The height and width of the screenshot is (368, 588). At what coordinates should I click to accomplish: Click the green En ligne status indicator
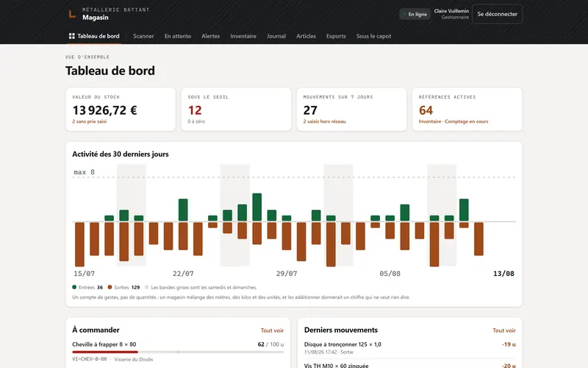[405, 14]
